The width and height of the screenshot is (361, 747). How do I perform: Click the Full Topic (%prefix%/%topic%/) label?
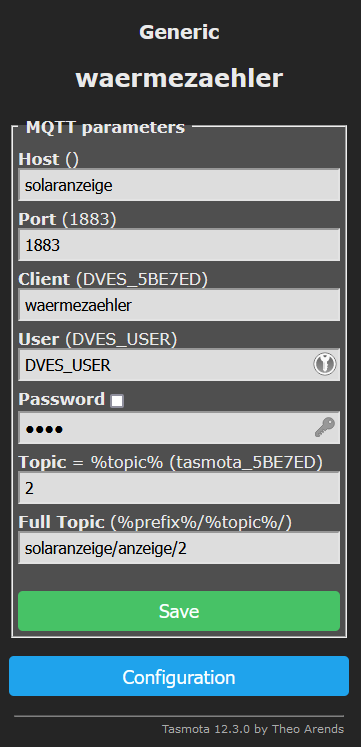[155, 523]
